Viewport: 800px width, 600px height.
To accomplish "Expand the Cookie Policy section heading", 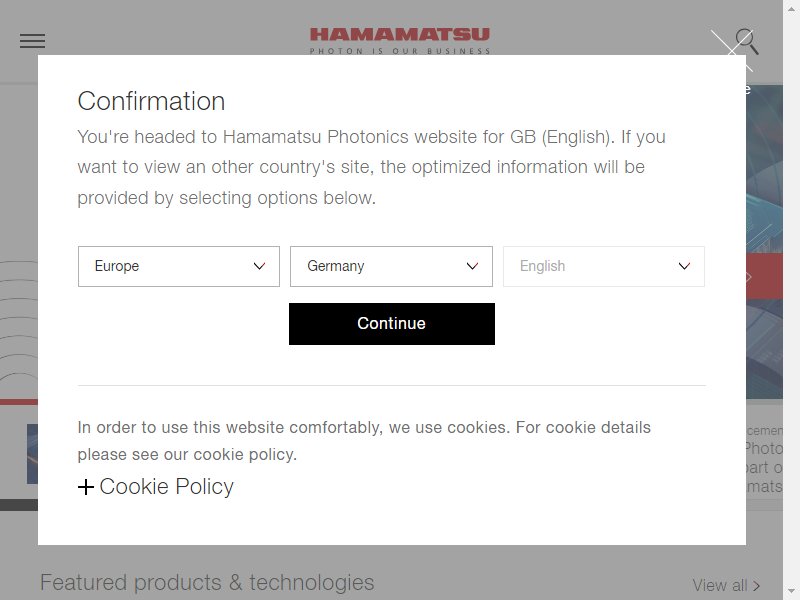I will coord(166,486).
